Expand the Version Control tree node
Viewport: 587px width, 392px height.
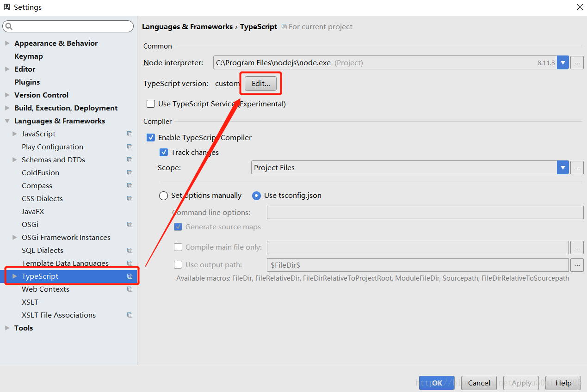point(7,95)
